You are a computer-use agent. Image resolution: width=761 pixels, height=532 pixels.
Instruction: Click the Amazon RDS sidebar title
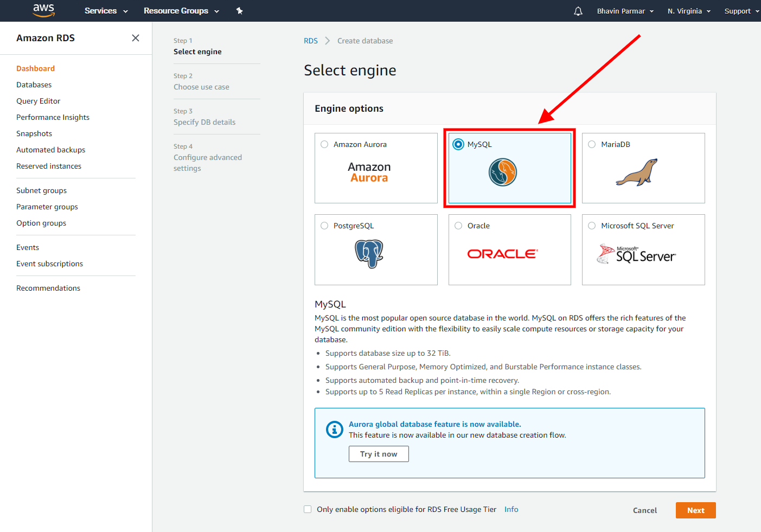(x=46, y=38)
